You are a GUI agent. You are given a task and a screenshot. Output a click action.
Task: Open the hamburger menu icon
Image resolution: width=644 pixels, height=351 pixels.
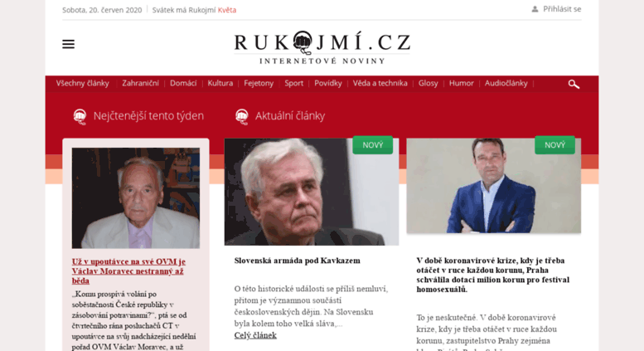[x=68, y=44]
